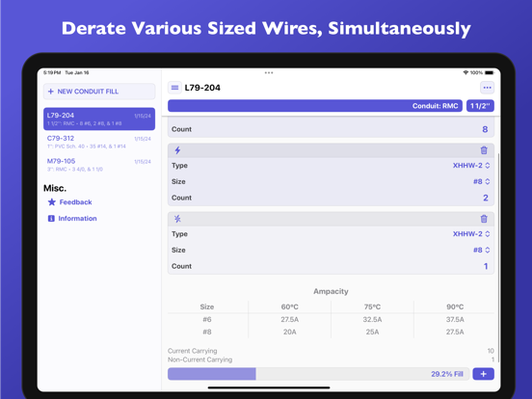Open the XHHW-2 type picker in the non-current group

point(471,234)
